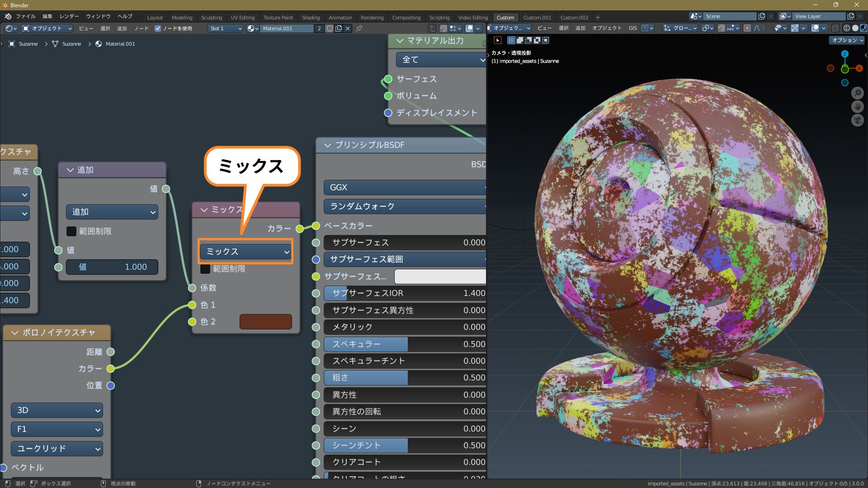Enable 範囲制限 checkbox in ミックス node
Viewport: 868px width, 488px height.
tap(205, 269)
